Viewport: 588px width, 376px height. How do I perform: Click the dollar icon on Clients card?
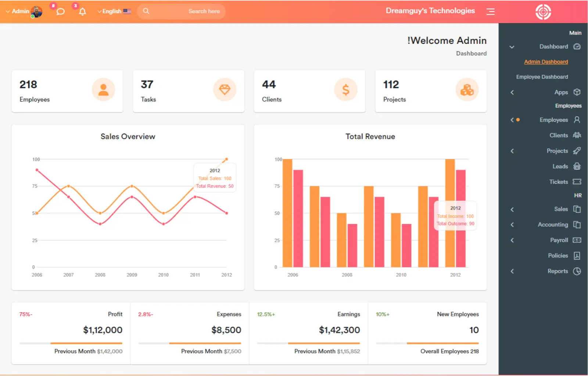[345, 89]
